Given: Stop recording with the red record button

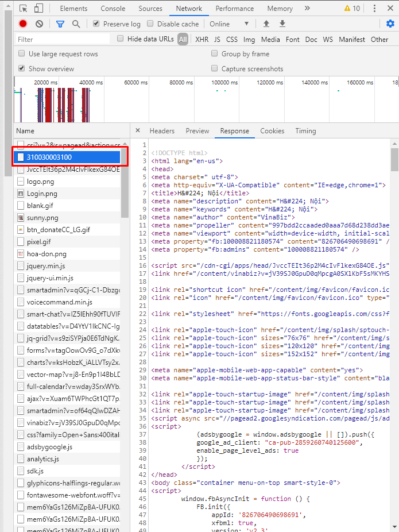Looking at the screenshot, I should tap(23, 24).
